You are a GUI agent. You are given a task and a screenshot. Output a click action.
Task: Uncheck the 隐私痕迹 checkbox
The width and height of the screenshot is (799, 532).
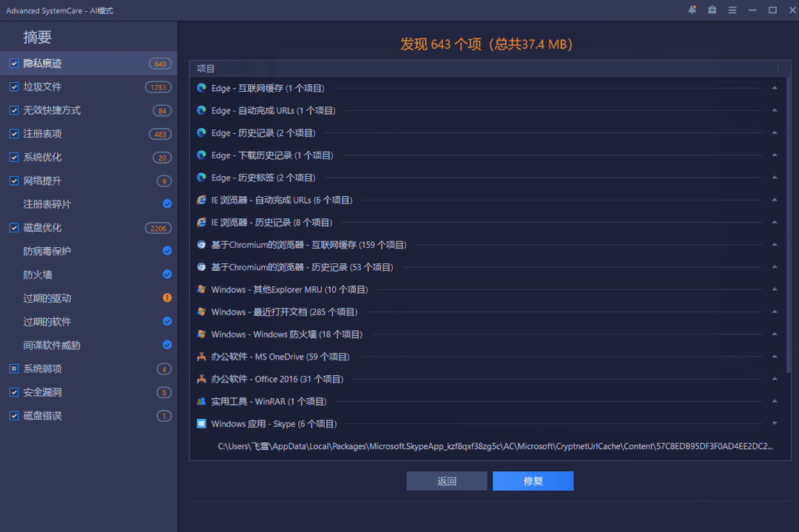[14, 63]
